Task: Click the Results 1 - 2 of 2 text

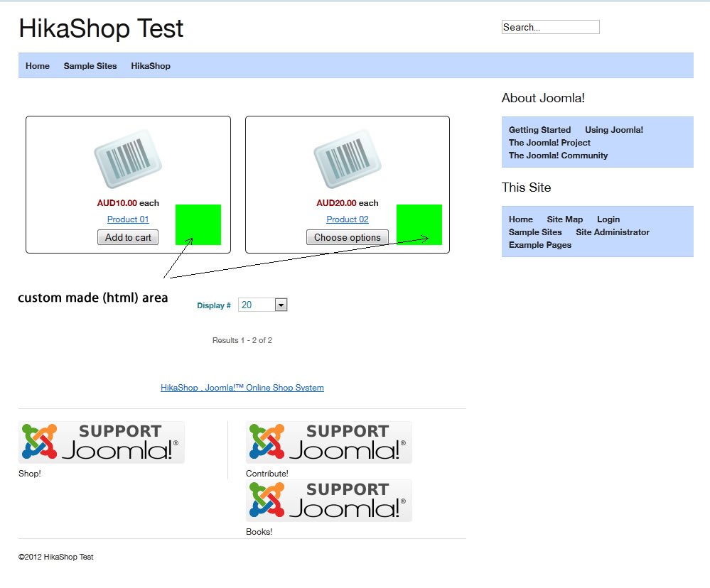Action: pos(242,340)
